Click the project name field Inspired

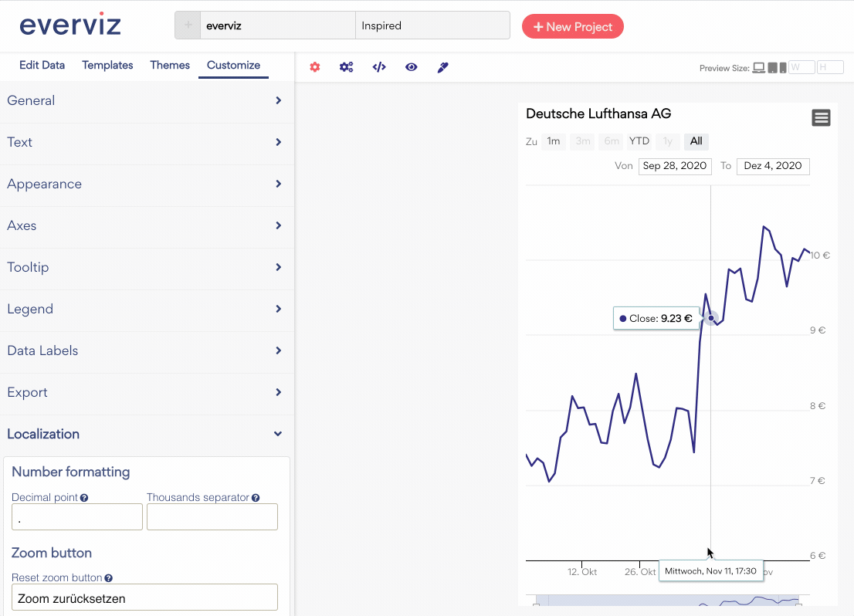point(432,25)
